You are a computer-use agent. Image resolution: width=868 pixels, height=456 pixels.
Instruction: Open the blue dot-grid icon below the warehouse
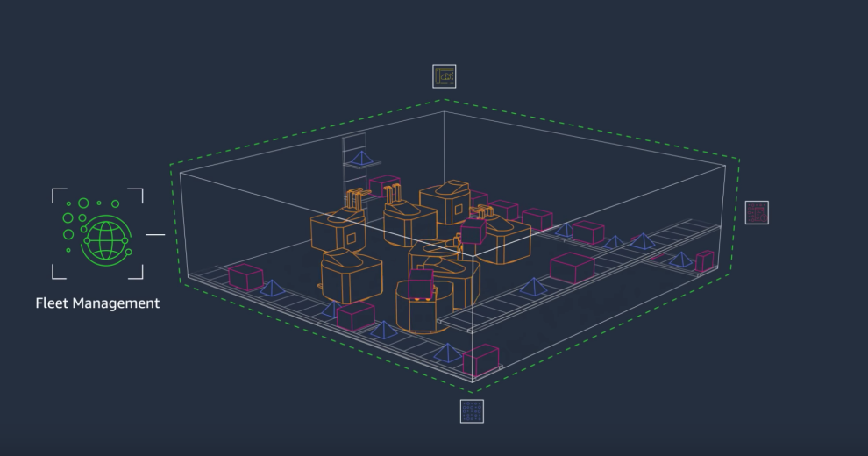click(473, 411)
